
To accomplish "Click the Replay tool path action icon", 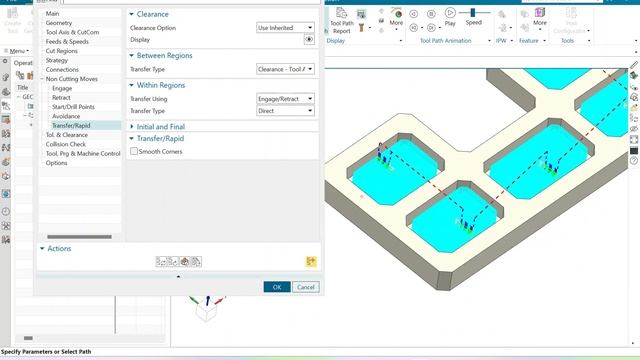I will pos(173,262).
